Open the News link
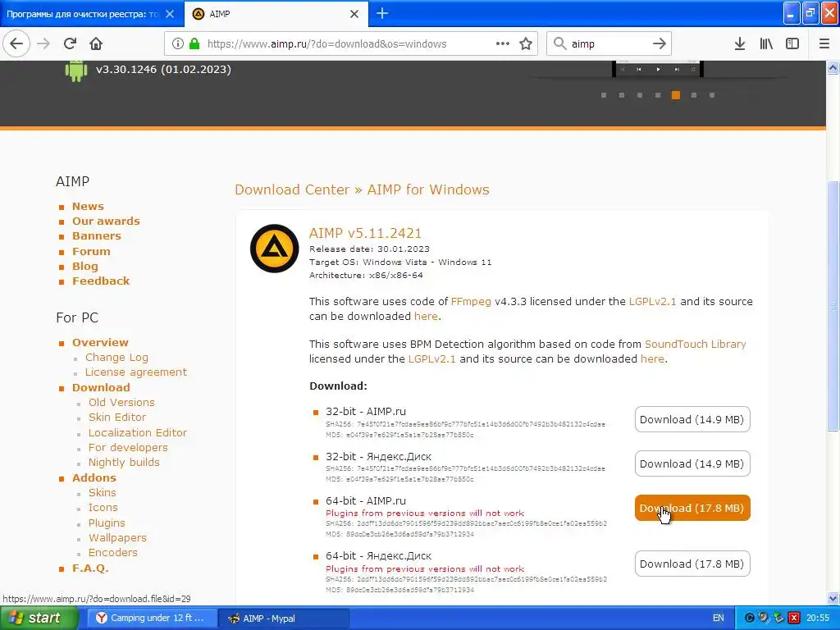 (x=88, y=206)
